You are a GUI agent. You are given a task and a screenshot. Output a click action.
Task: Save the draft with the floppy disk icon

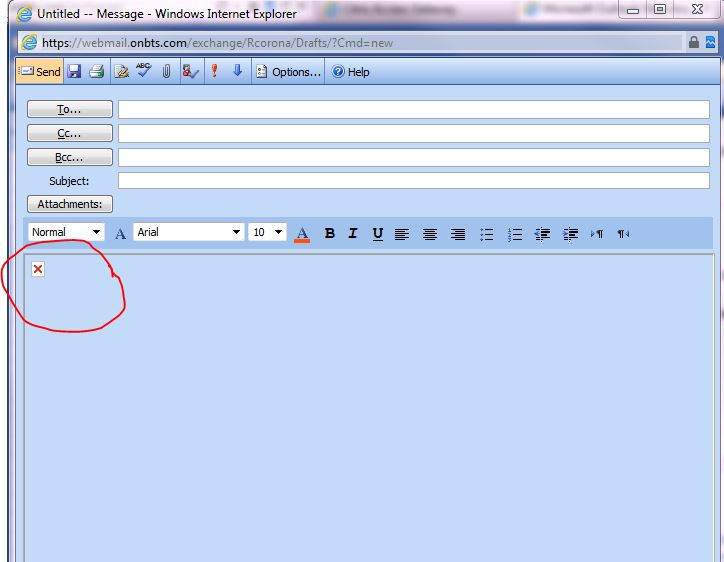pos(74,71)
